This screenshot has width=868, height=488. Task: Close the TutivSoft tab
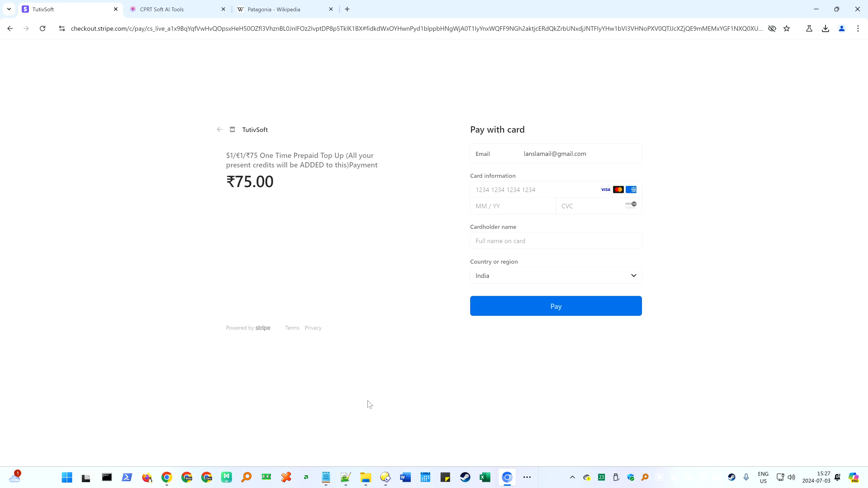click(116, 9)
